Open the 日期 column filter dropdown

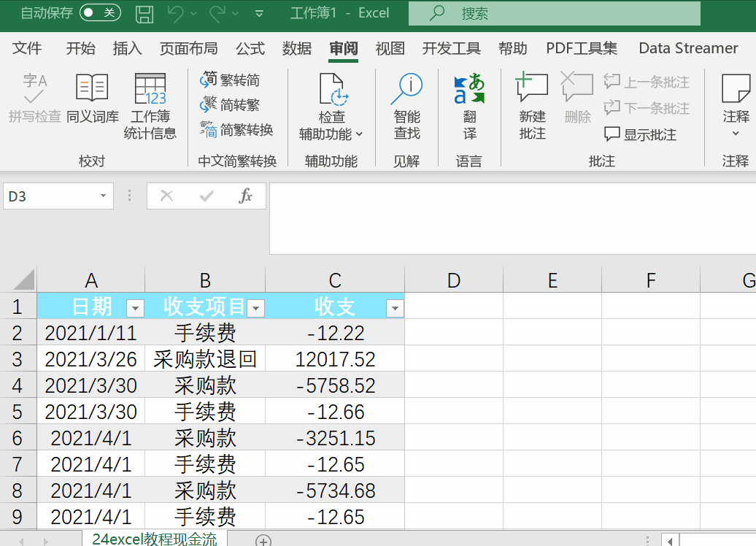point(136,308)
